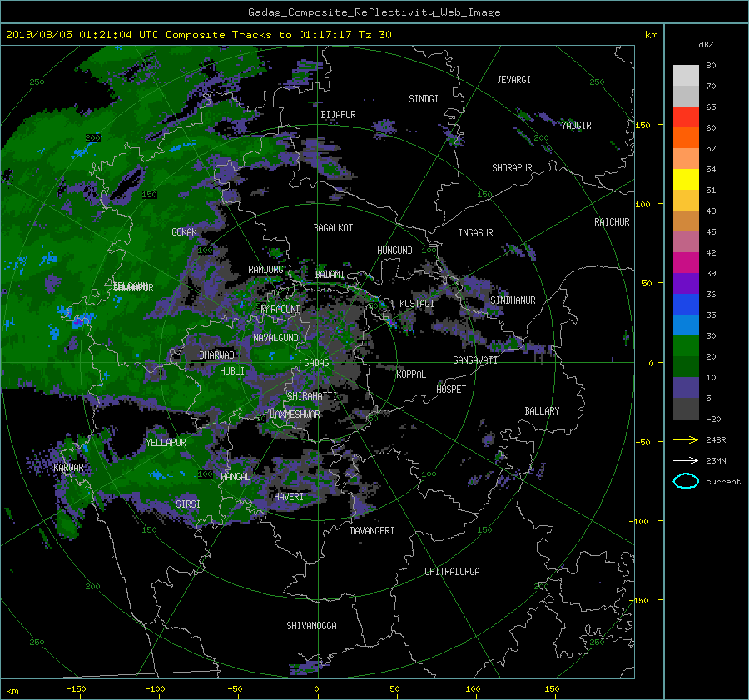Image resolution: width=749 pixels, height=700 pixels.
Task: Click the km unit label above the y-axis
Action: (651, 35)
